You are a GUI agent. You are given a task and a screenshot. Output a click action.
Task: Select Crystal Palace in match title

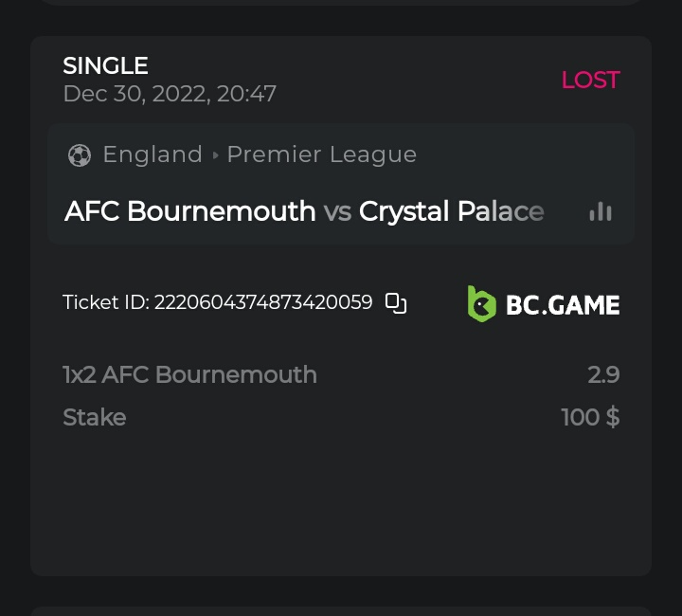[451, 211]
